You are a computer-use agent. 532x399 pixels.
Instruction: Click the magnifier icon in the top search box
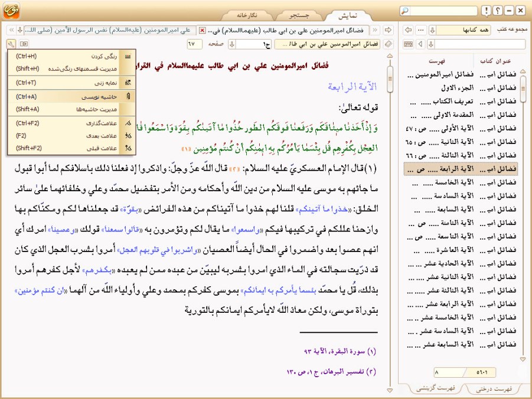404,11
